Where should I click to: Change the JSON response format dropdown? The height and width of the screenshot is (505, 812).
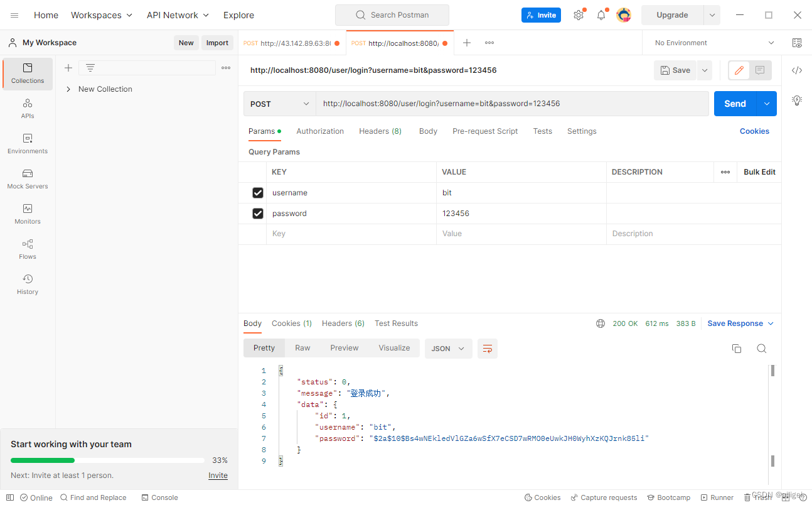449,349
